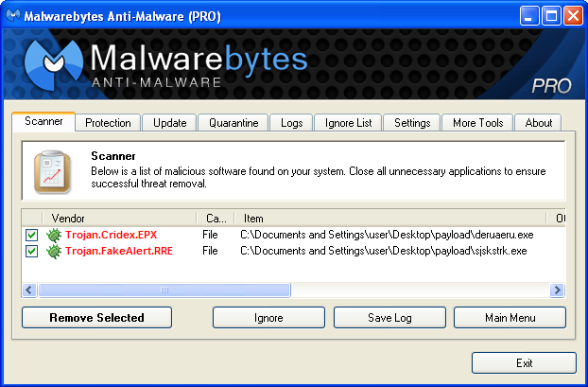Click the Exit button
588x387 pixels.
[524, 362]
